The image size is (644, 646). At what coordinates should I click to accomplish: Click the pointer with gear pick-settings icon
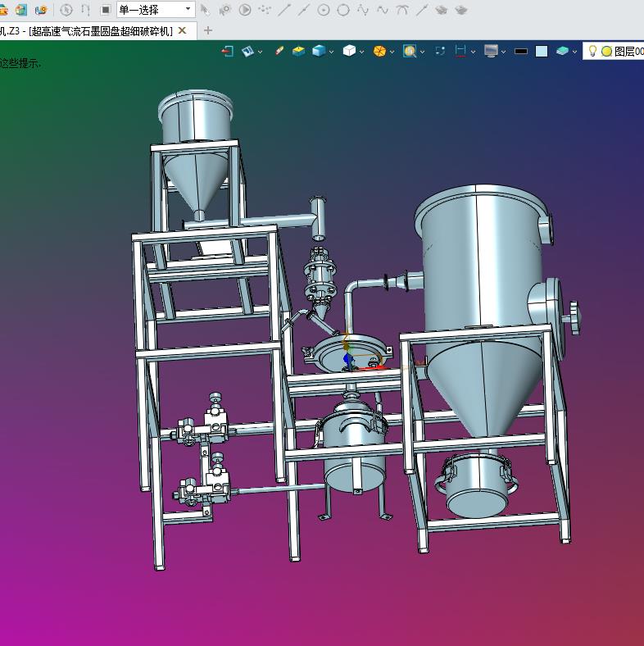click(224, 10)
